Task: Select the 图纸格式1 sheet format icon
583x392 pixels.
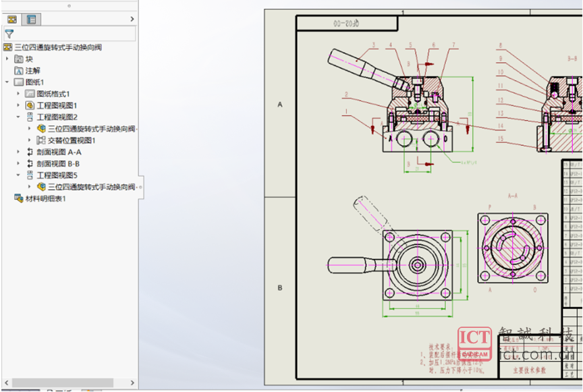Action: click(30, 94)
